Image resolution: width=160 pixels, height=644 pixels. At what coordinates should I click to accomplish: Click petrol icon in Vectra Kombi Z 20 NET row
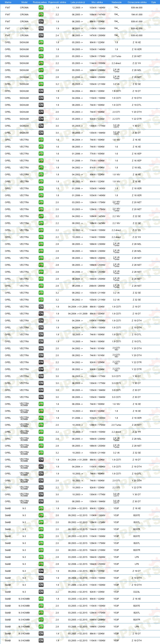[41, 425]
